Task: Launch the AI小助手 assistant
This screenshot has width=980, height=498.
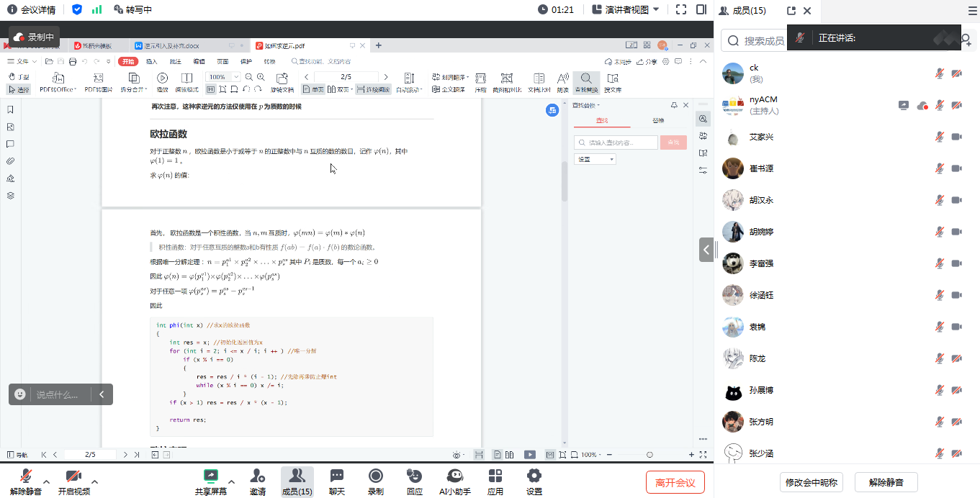Action: tap(454, 481)
